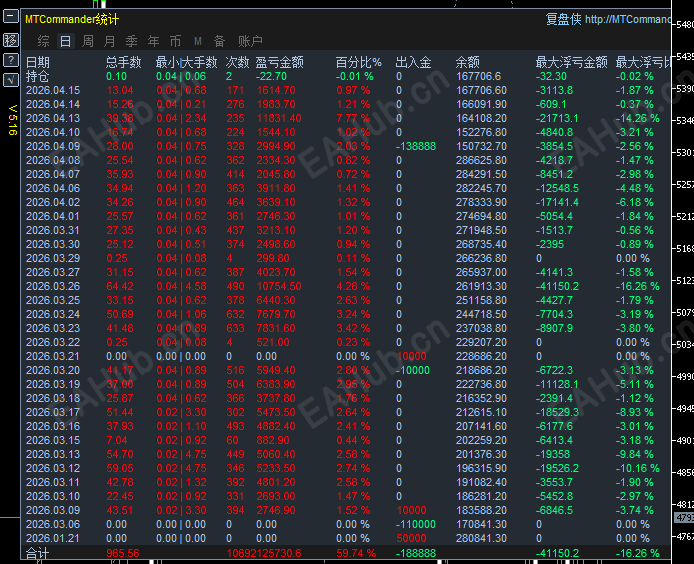Click the 最小|大手数 column header
694x564 pixels.
click(x=186, y=62)
